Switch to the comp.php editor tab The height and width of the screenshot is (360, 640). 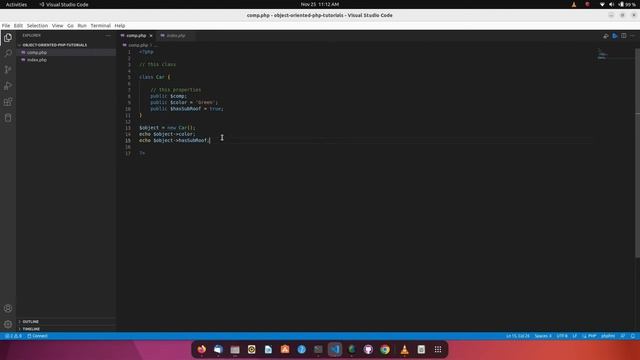(136, 36)
